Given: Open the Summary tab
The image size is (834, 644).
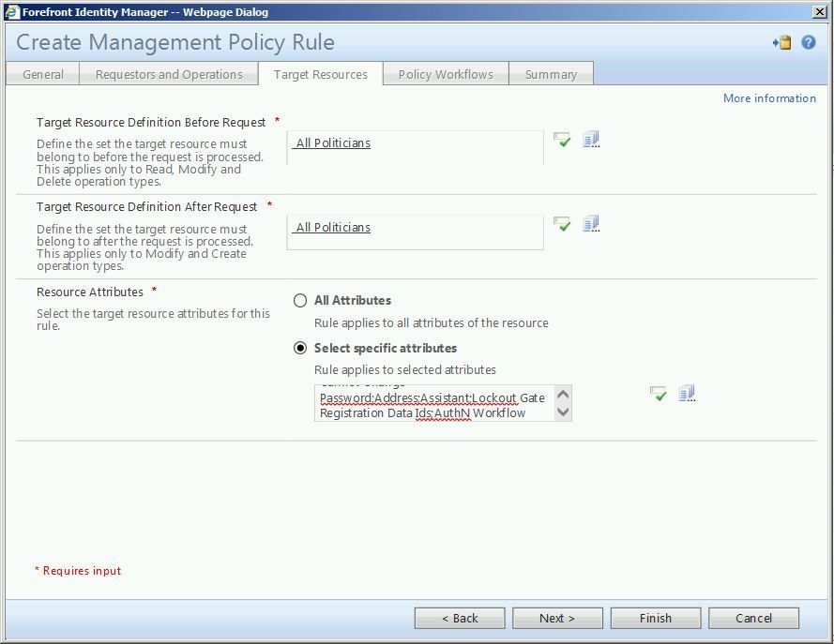Looking at the screenshot, I should tap(551, 74).
